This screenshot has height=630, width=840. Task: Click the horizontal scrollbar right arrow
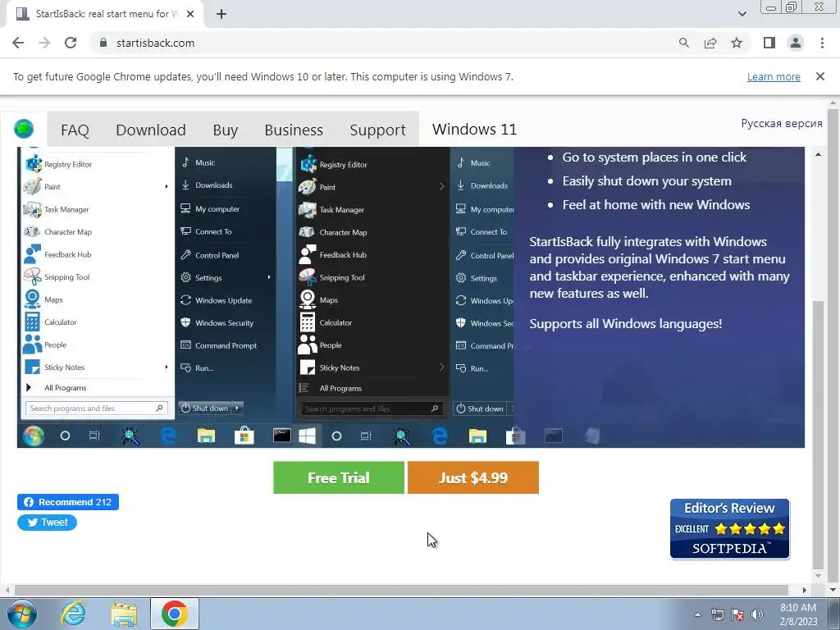[804, 590]
